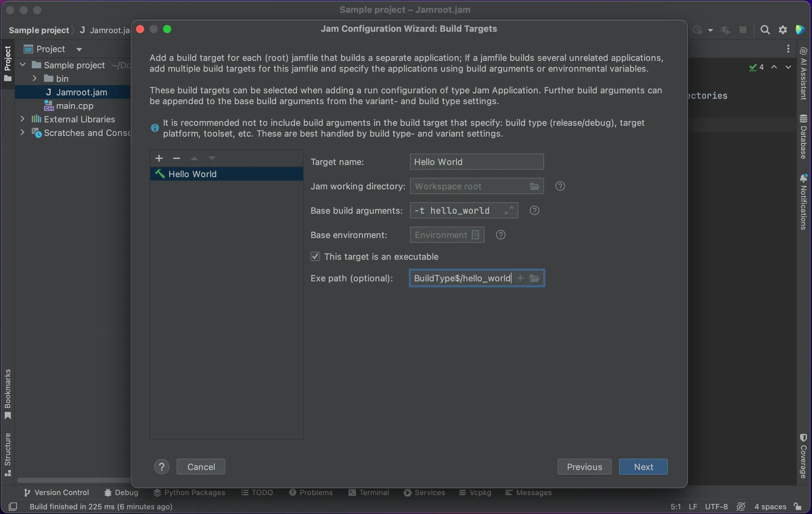The image size is (812, 514).
Task: Expand External Libraries node
Action: (23, 119)
